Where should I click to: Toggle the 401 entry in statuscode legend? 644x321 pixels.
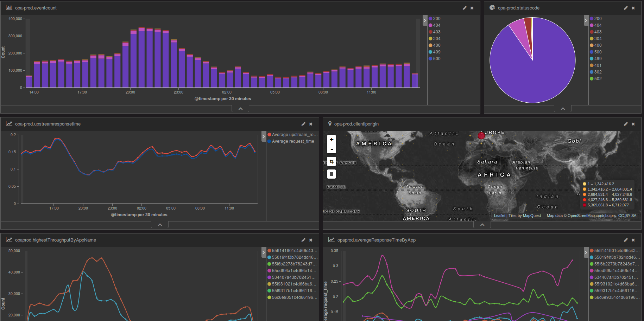click(x=596, y=65)
